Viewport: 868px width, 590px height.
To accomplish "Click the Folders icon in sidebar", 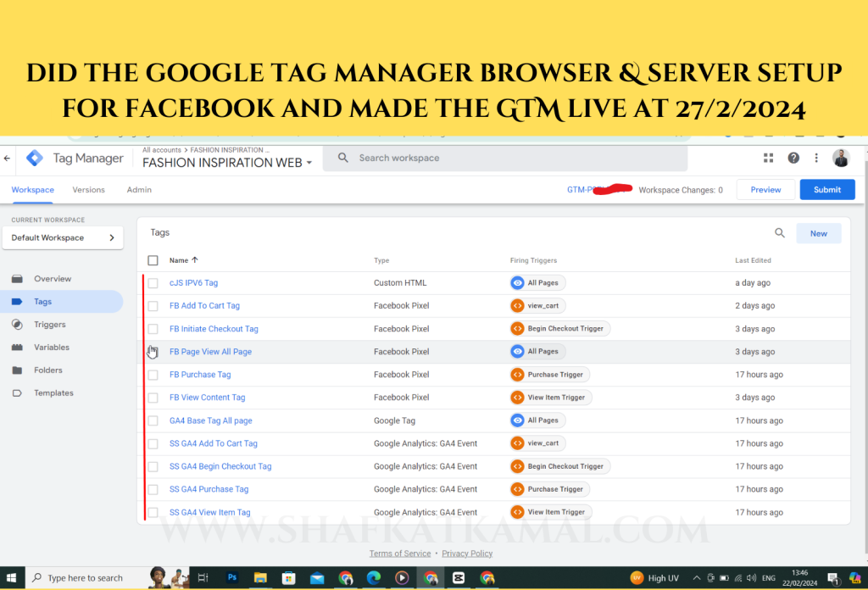I will [17, 370].
